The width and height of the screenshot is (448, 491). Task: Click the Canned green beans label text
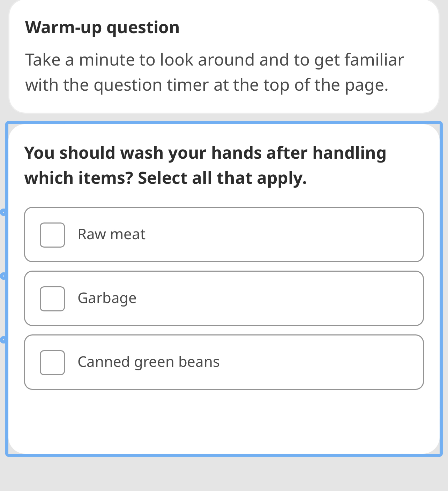pos(149,362)
